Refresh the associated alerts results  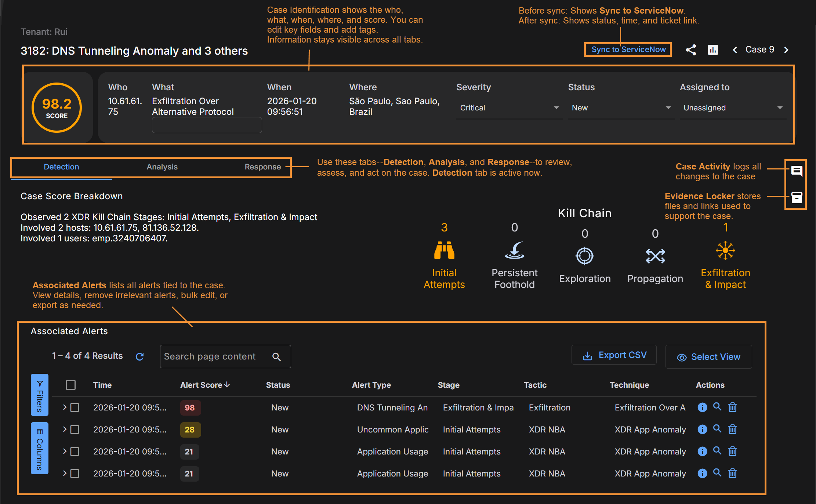(x=139, y=357)
